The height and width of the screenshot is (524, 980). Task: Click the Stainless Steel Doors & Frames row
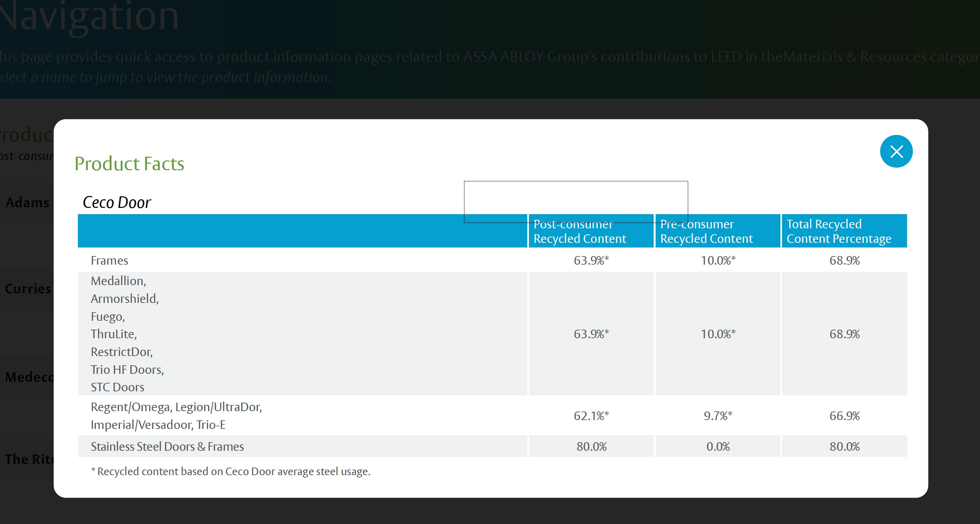pos(167,447)
